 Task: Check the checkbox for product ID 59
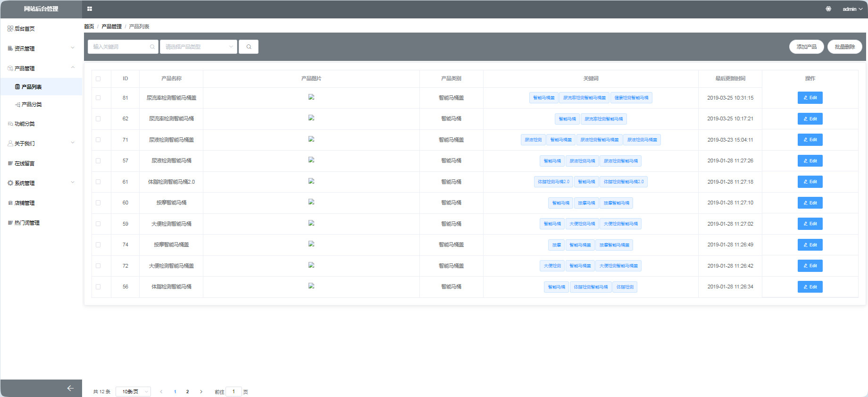point(98,224)
